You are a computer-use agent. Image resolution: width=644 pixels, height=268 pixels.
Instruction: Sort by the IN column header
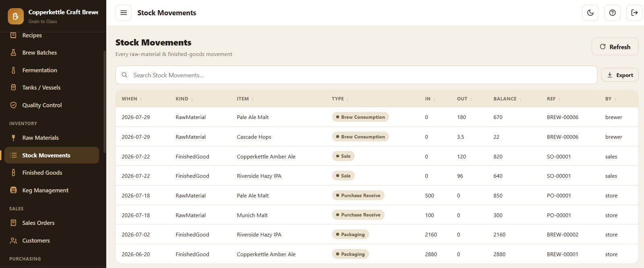(430, 99)
